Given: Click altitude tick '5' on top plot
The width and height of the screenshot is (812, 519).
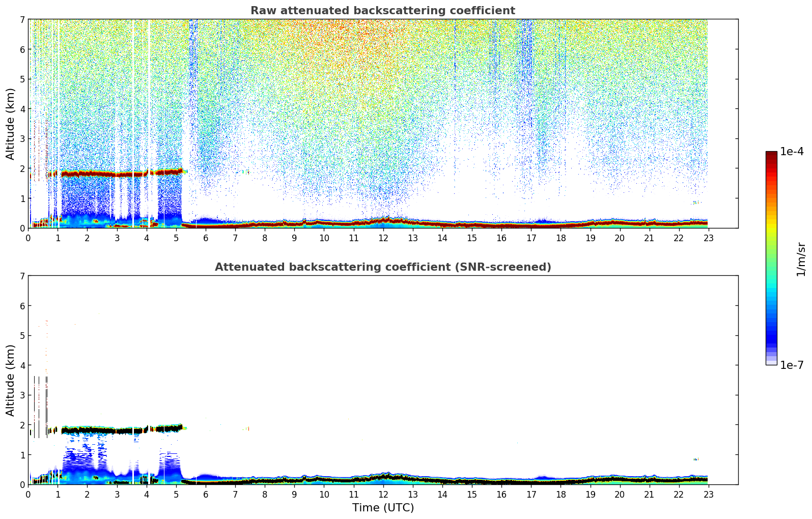Looking at the screenshot, I should (x=22, y=79).
